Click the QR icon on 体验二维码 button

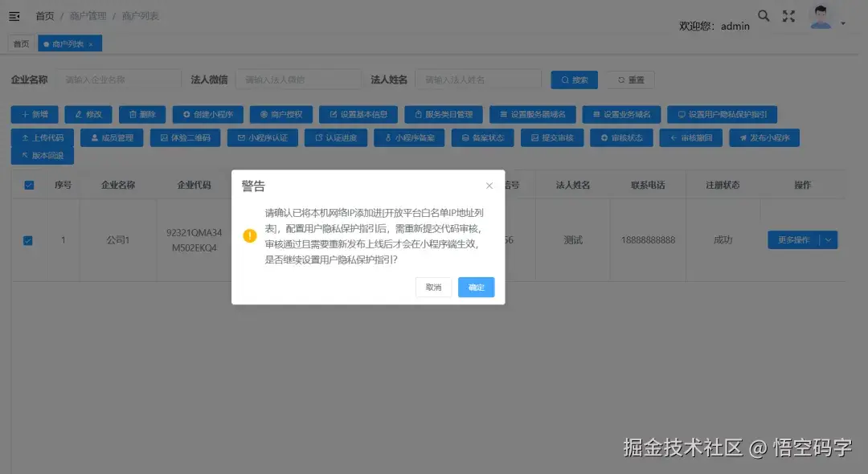pos(163,137)
